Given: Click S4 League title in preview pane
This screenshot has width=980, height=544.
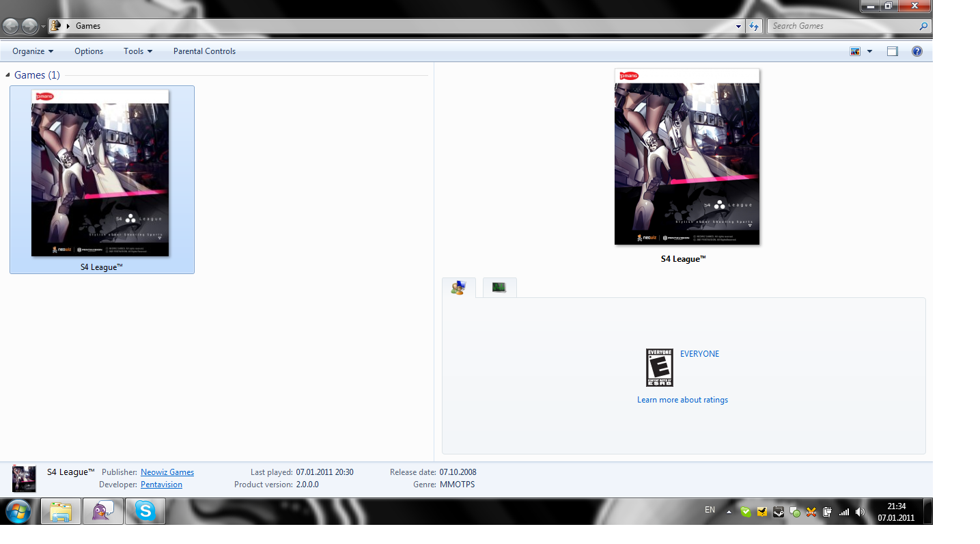Looking at the screenshot, I should [683, 259].
